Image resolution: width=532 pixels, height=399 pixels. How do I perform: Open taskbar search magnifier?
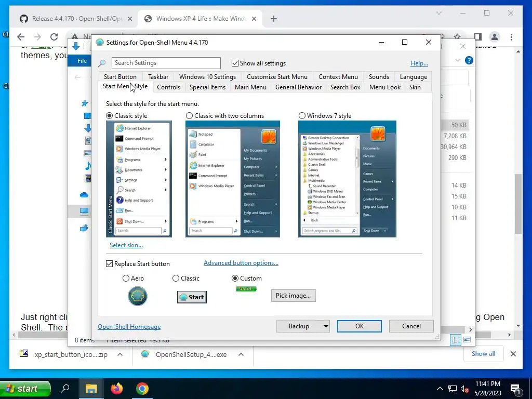[x=65, y=389]
